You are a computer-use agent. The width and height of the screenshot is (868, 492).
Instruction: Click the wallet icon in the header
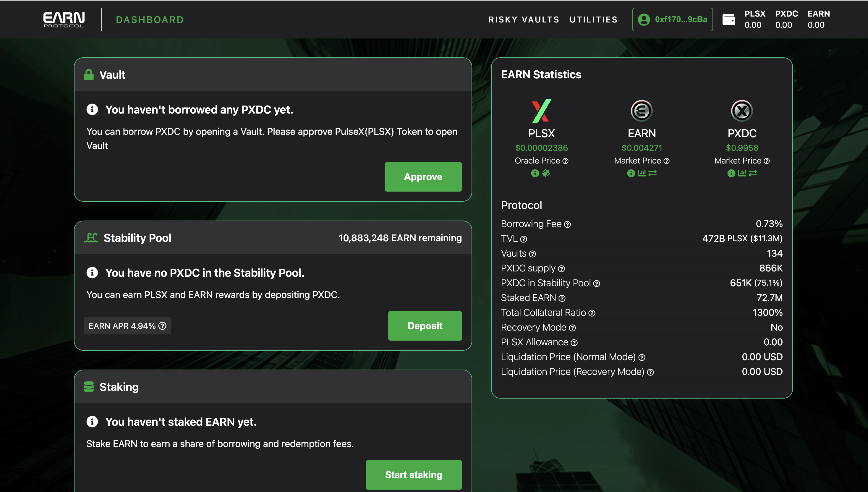coord(729,19)
